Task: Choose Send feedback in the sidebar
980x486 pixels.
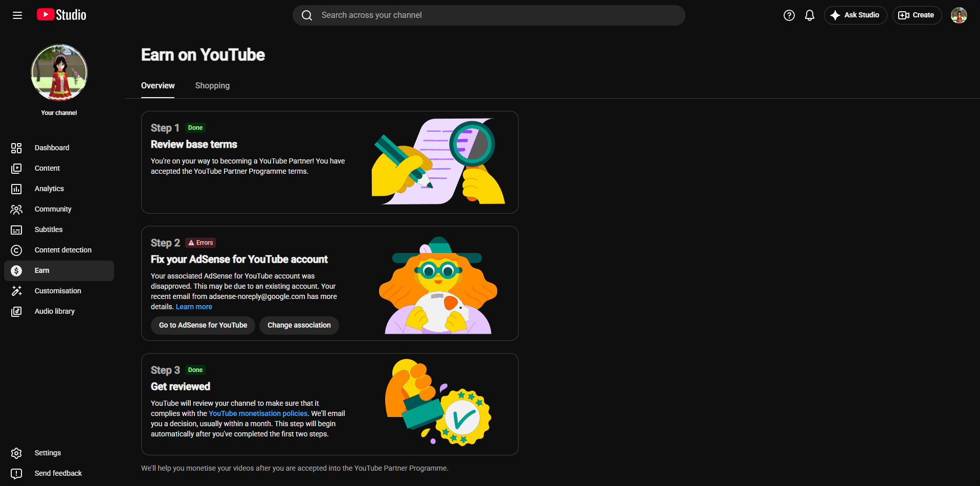Action: [59, 474]
